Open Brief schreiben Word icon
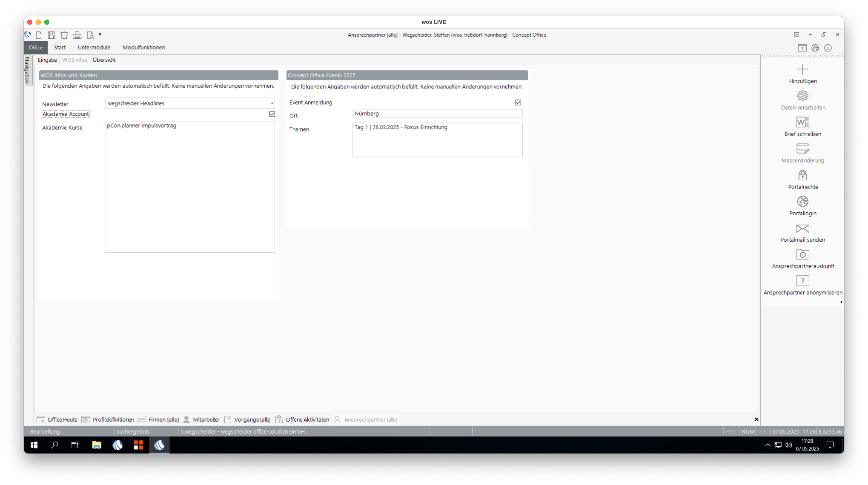This screenshot has width=868, height=485. 802,122
